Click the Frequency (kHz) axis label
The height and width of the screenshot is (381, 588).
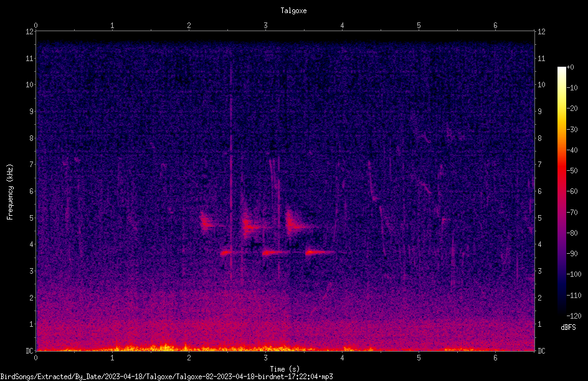coord(10,192)
